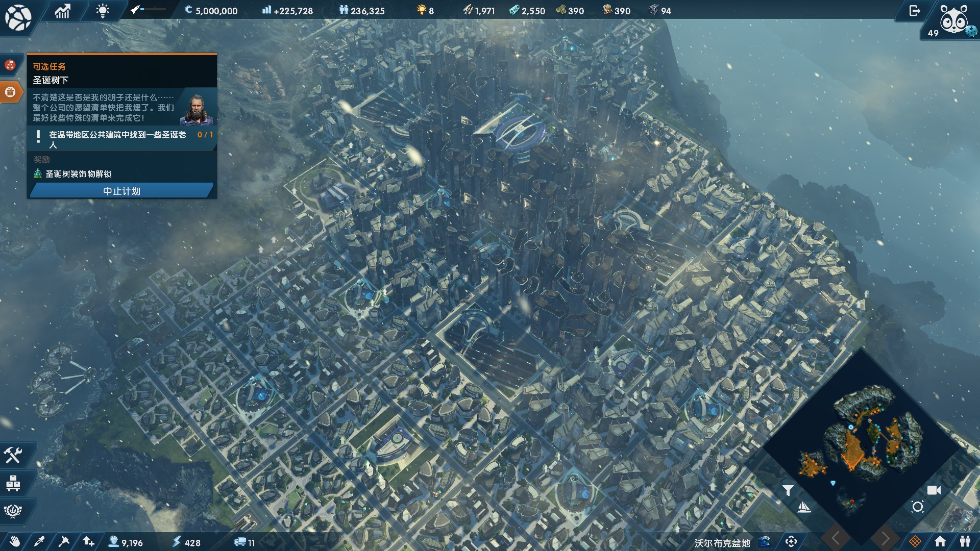Open the exit session icon at top right
Screen dimensions: 980x551
tap(915, 11)
